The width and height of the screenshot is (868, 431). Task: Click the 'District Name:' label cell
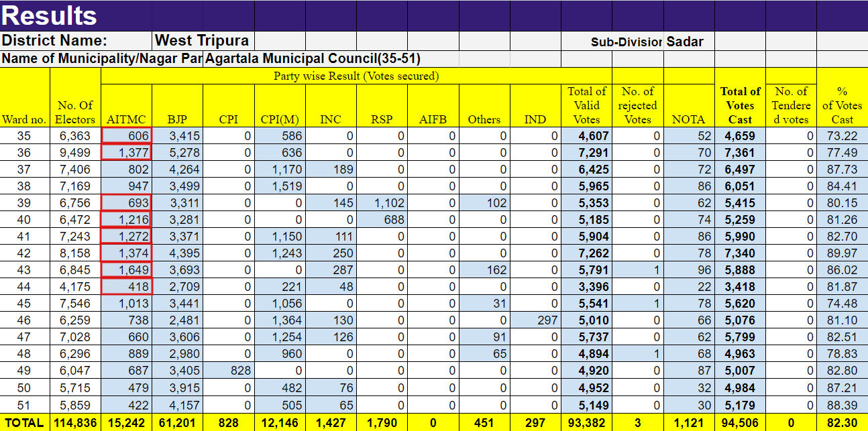click(x=76, y=40)
